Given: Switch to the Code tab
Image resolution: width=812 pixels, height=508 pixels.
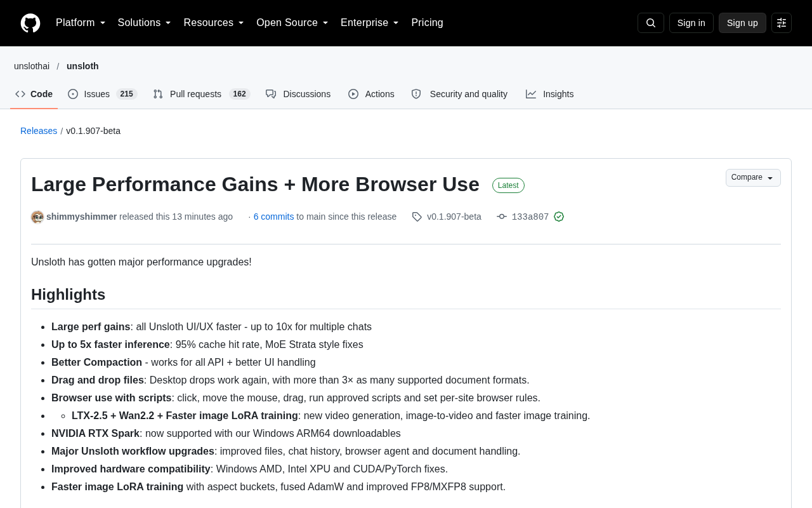Looking at the screenshot, I should coord(34,94).
